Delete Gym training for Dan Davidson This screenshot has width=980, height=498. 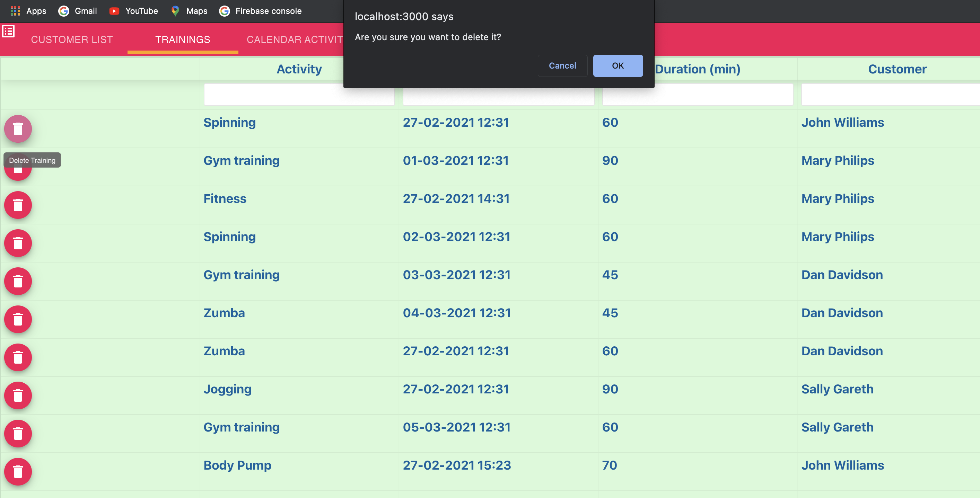pyautogui.click(x=18, y=281)
